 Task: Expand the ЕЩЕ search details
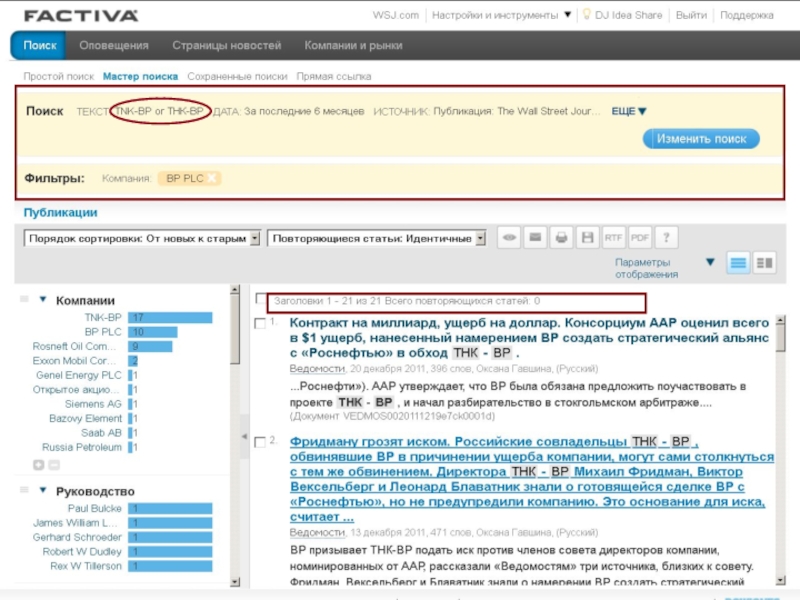629,111
